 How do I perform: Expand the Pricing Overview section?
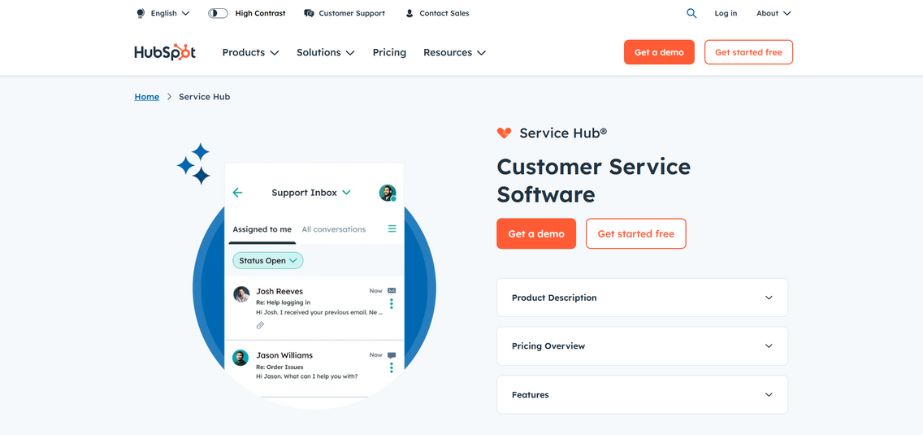click(642, 346)
